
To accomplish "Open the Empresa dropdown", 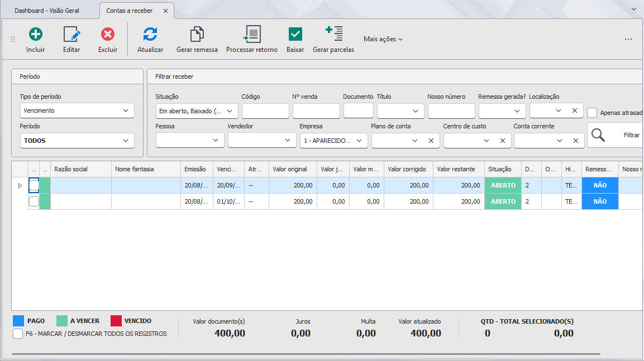I will (x=333, y=140).
